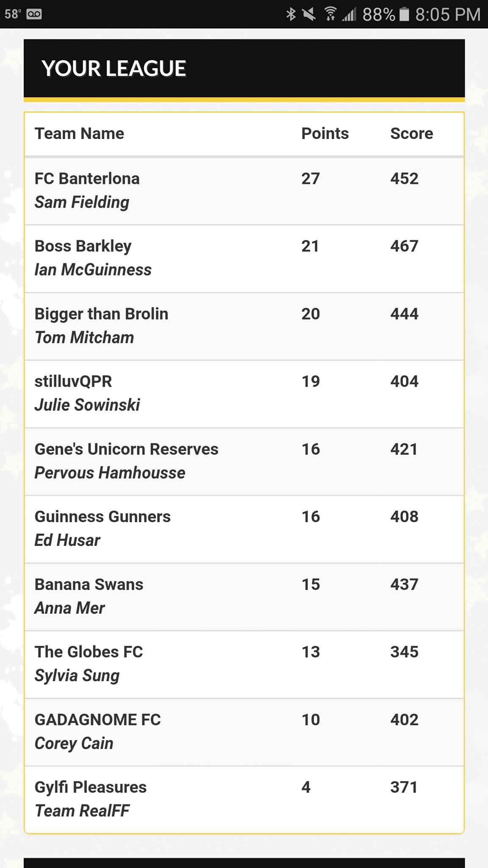488x868 pixels.
Task: Open the Guinness Gunners team
Action: (244, 529)
